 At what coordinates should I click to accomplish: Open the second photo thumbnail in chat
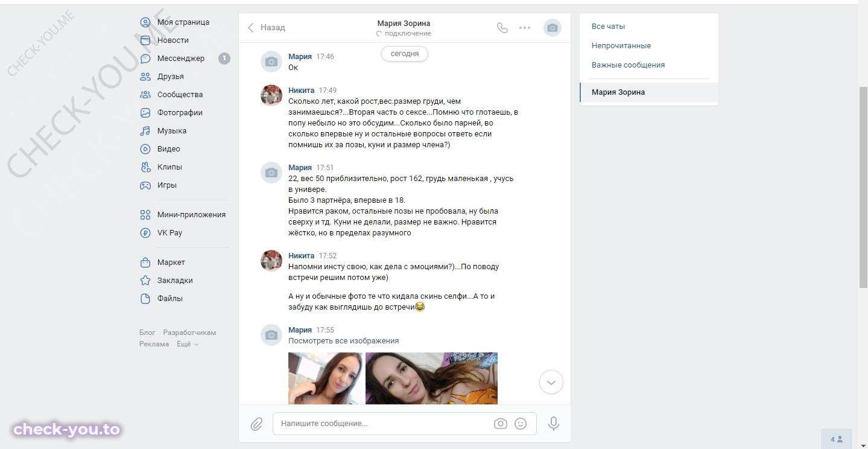[x=431, y=378]
